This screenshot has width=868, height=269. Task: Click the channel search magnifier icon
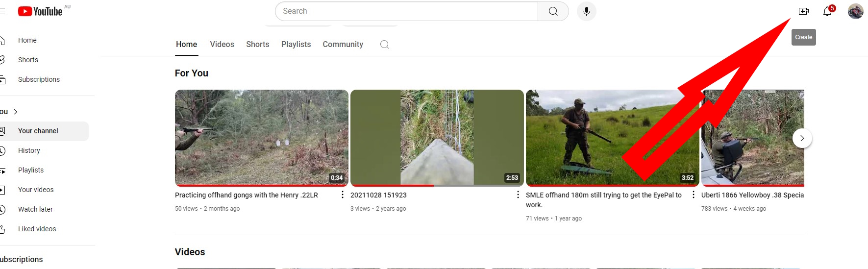[x=385, y=45]
